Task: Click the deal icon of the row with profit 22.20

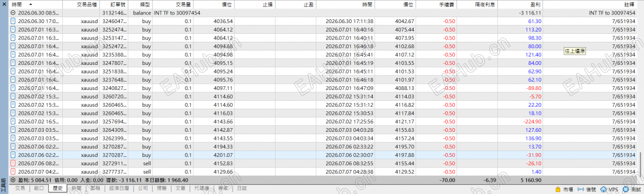Action: (13, 105)
